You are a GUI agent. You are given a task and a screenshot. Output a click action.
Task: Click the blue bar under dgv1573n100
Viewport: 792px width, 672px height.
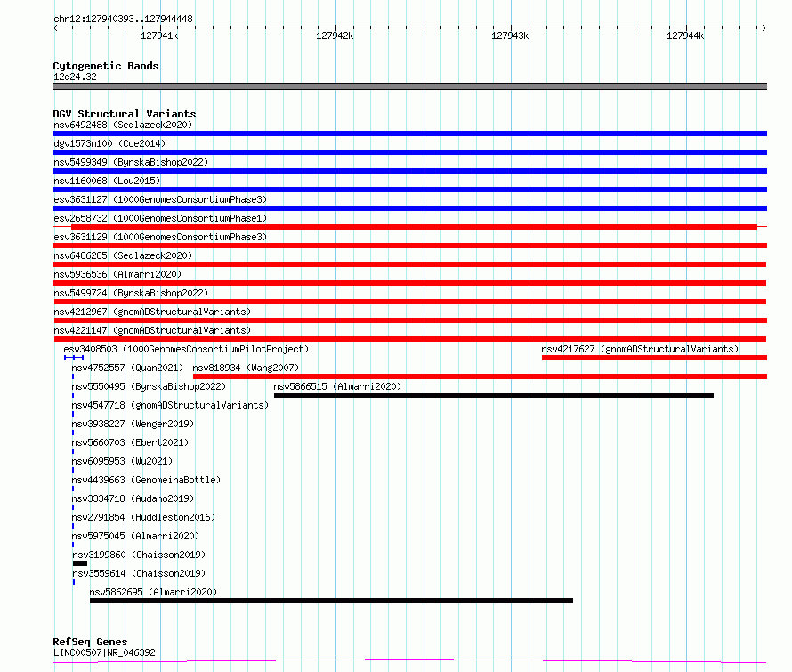(x=409, y=152)
